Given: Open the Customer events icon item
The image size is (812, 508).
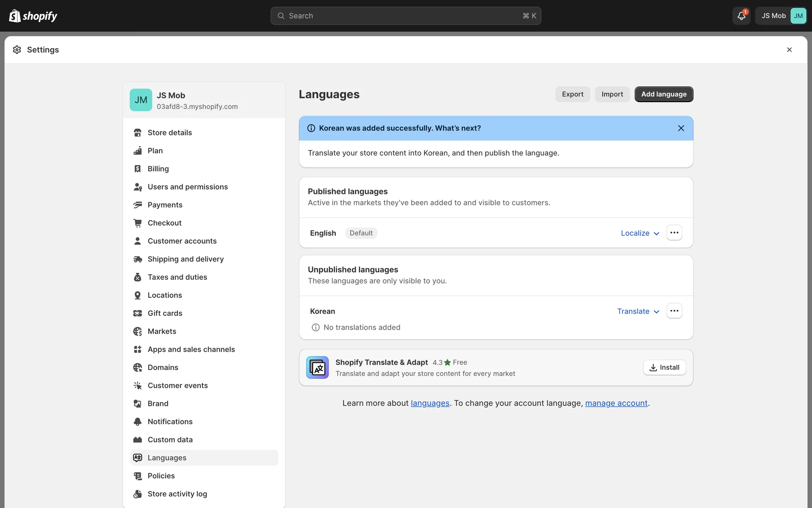Looking at the screenshot, I should tap(137, 386).
